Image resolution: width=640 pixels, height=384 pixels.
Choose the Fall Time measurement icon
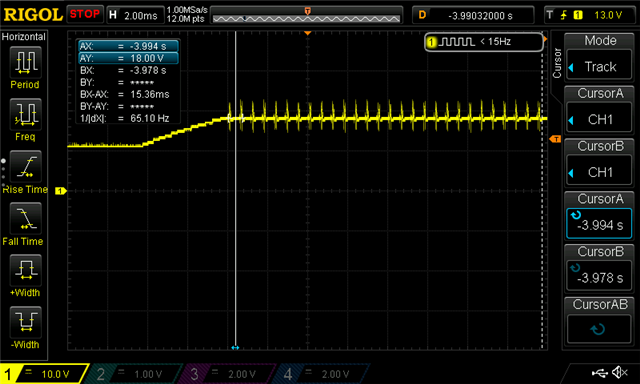[x=25, y=218]
